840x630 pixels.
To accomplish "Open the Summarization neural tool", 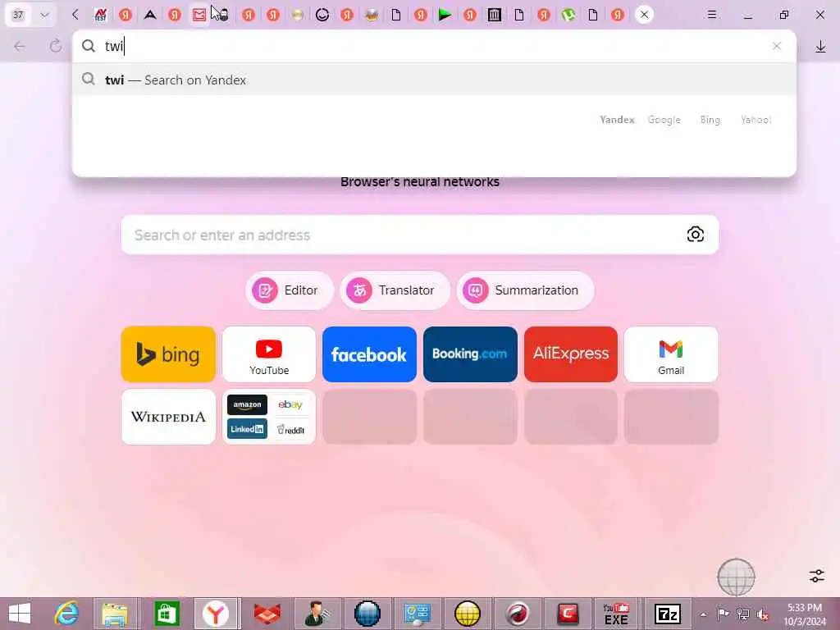I will [526, 290].
